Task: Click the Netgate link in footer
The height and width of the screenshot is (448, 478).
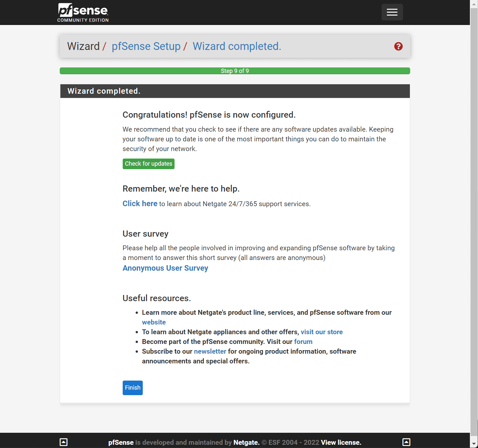Action: click(x=247, y=442)
